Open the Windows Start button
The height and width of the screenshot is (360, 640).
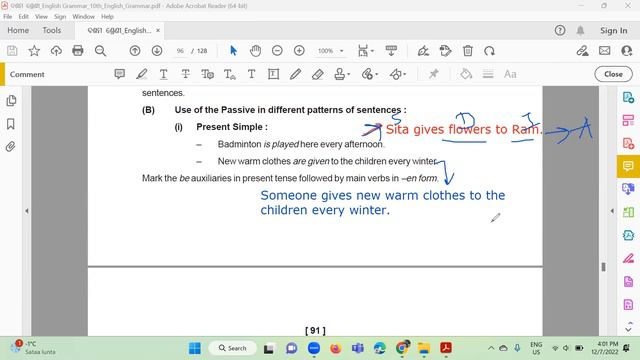195,348
